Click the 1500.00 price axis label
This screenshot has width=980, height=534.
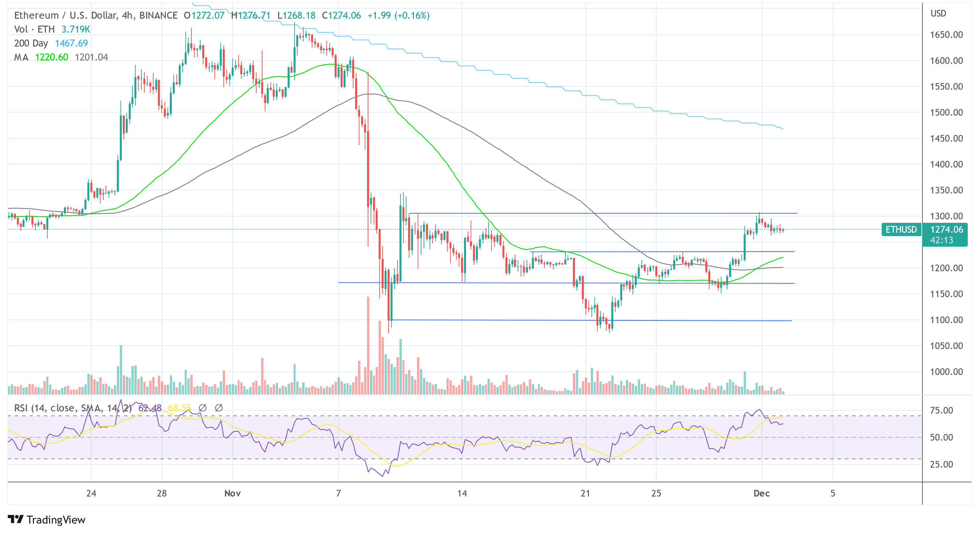click(x=946, y=112)
